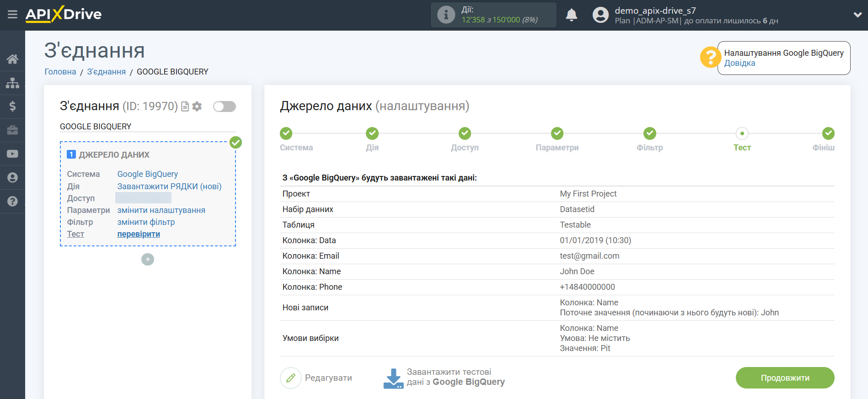Click the download test data icon

click(x=393, y=378)
